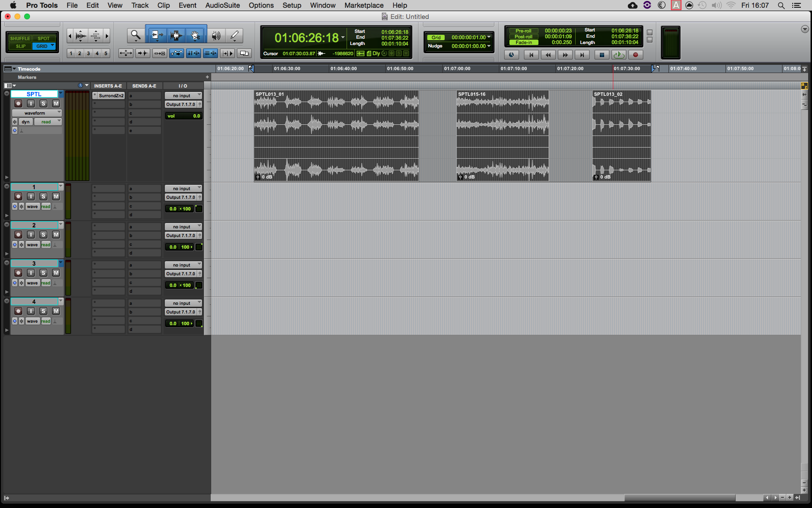Toggle the Automation Follows Edit icon
Screen dimensions: 812x508
(176, 53)
